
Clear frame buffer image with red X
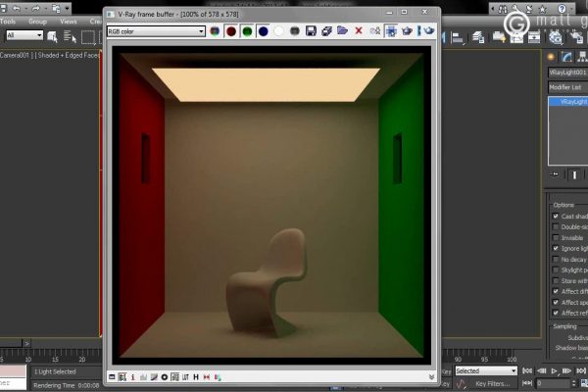pyautogui.click(x=359, y=30)
